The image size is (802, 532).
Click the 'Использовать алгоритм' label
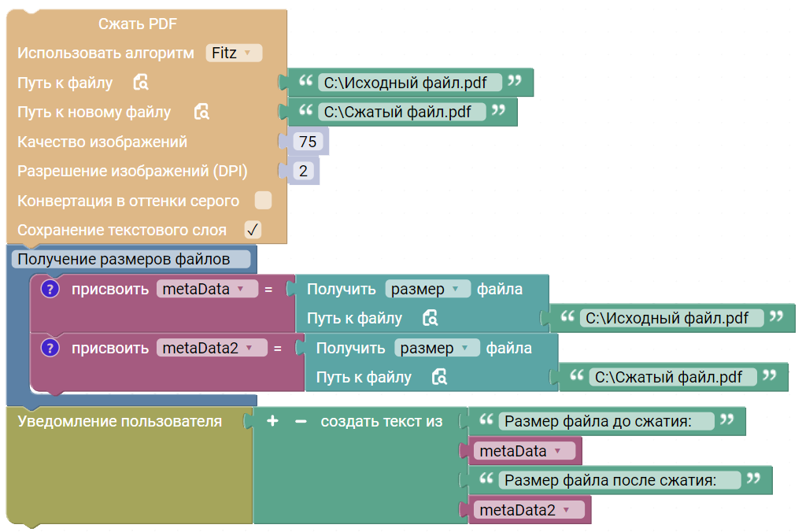point(106,54)
